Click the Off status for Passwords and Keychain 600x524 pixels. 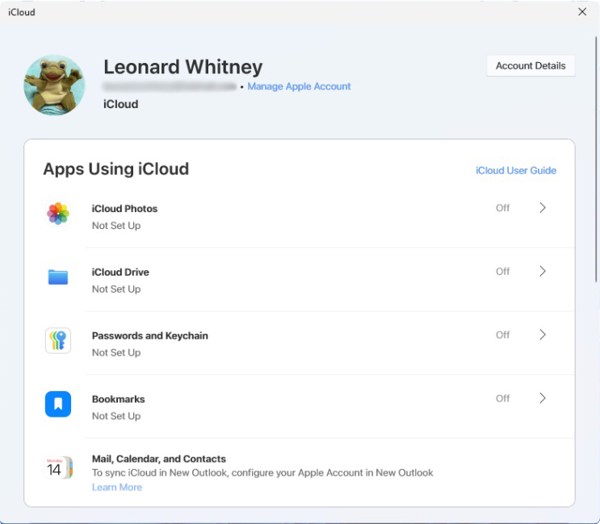pyautogui.click(x=502, y=335)
